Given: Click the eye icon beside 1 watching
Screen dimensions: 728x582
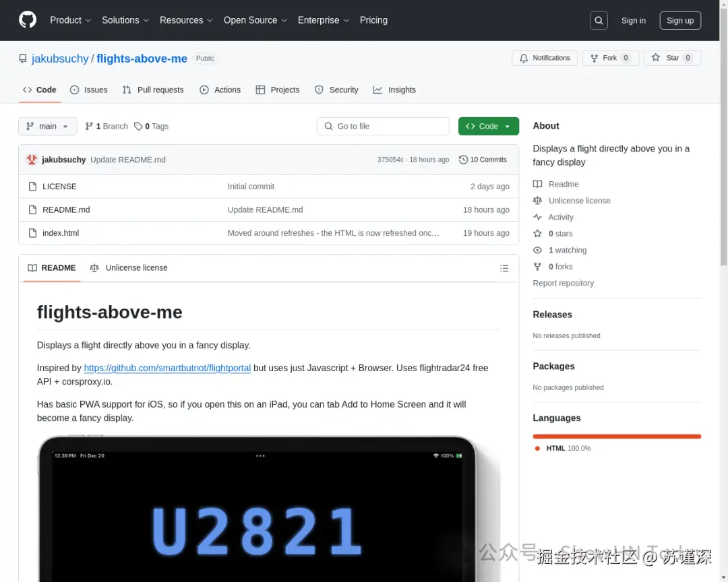Looking at the screenshot, I should (537, 250).
